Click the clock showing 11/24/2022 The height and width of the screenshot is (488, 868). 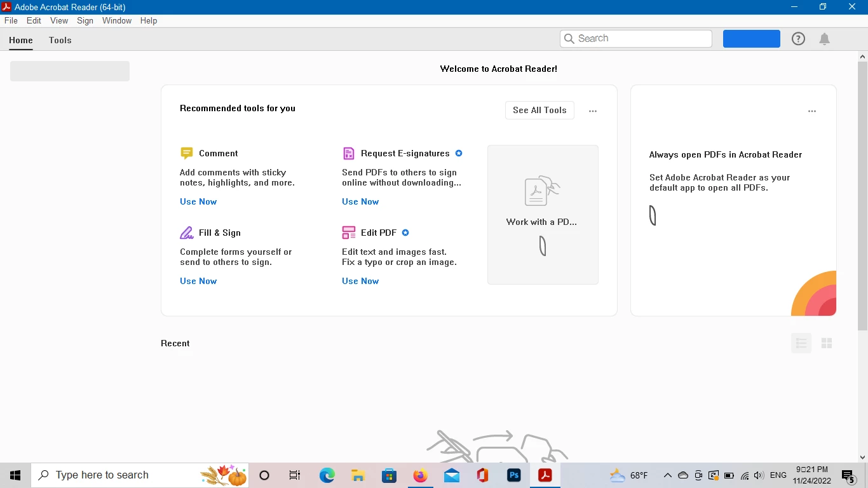811,475
